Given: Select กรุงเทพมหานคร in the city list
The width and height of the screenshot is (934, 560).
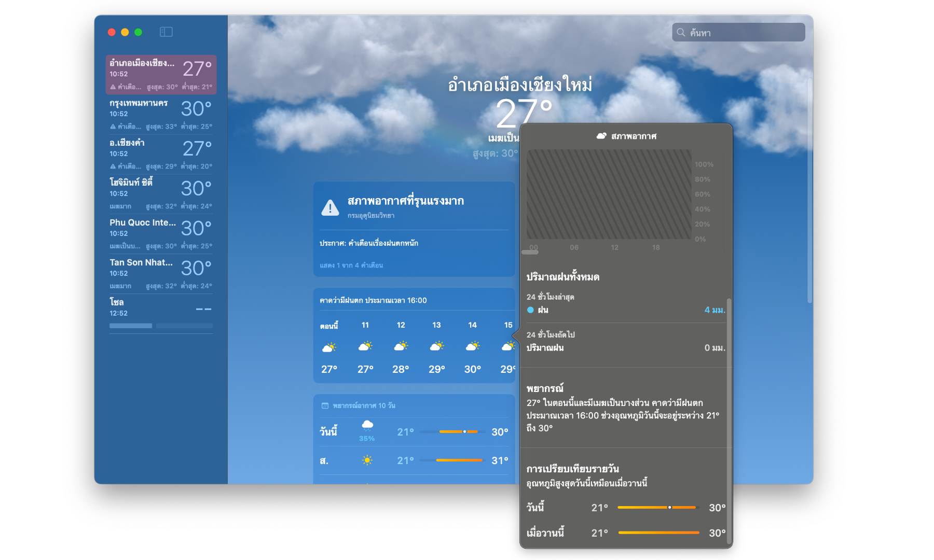Looking at the screenshot, I should point(161,115).
